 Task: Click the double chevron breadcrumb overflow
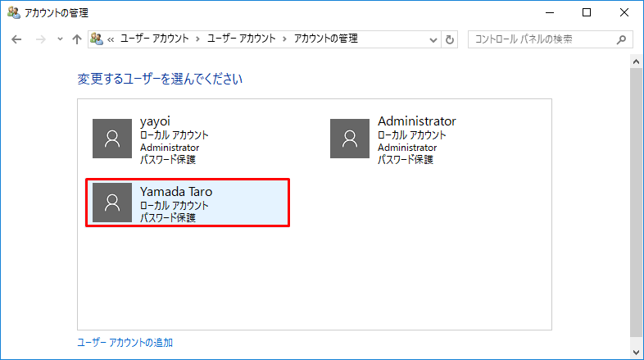click(x=111, y=39)
